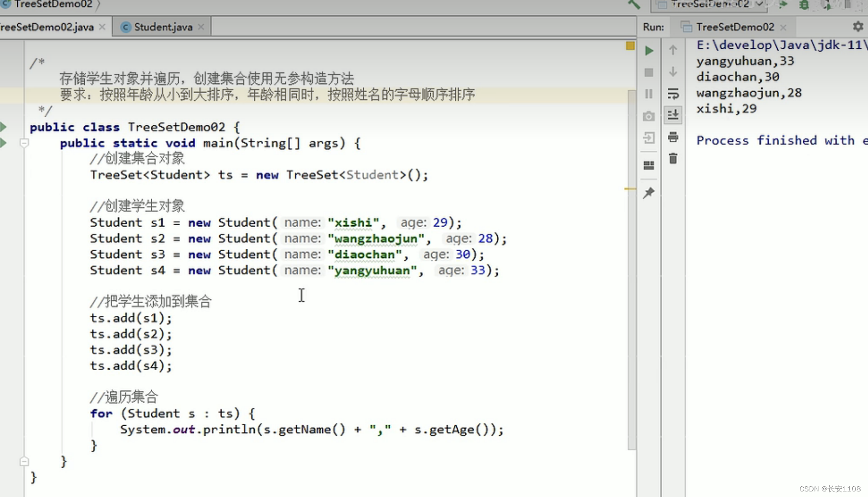Click the //把学生添加到集合 comment

point(151,302)
